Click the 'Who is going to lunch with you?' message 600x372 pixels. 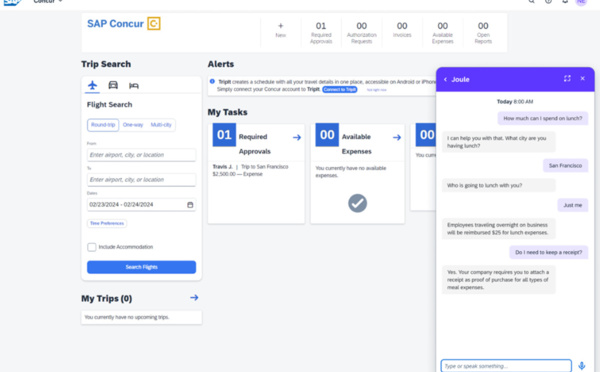point(499,185)
